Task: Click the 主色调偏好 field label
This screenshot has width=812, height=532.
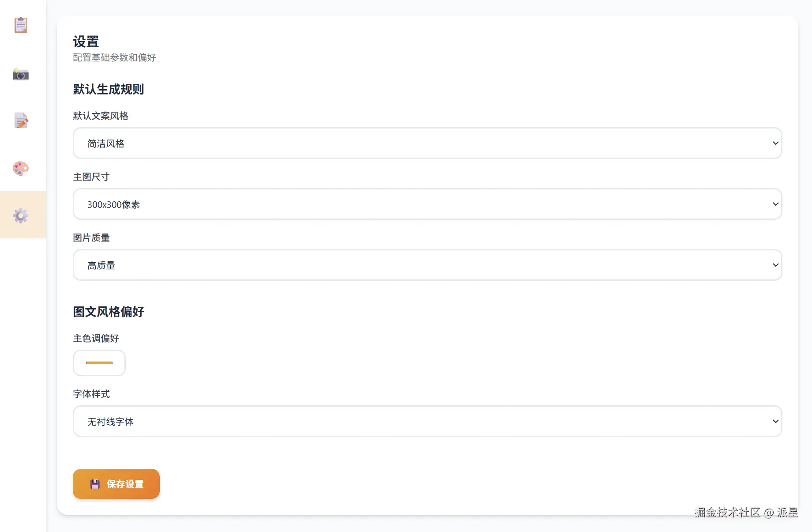Action: click(96, 338)
